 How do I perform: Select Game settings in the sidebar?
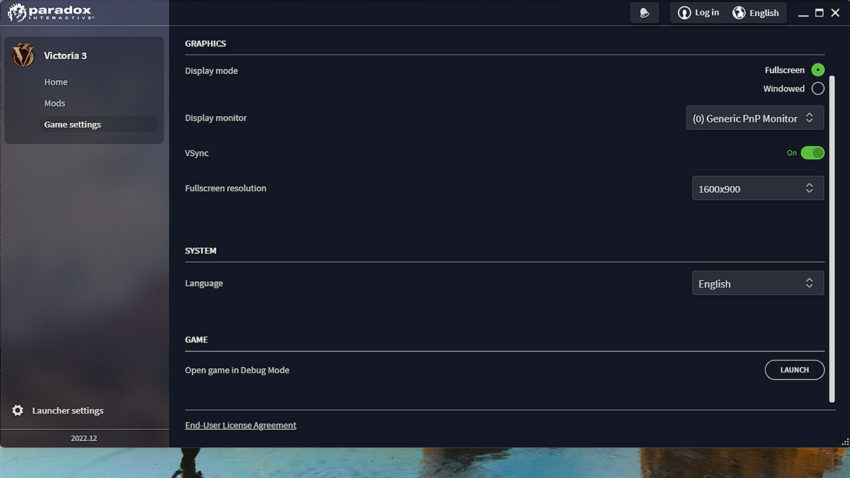coord(72,125)
